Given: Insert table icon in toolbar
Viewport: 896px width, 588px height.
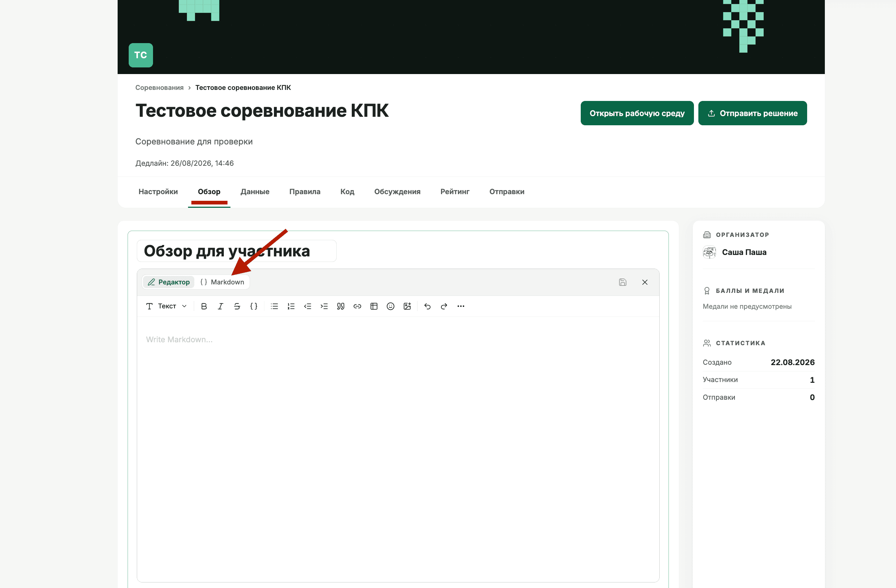Looking at the screenshot, I should point(374,306).
